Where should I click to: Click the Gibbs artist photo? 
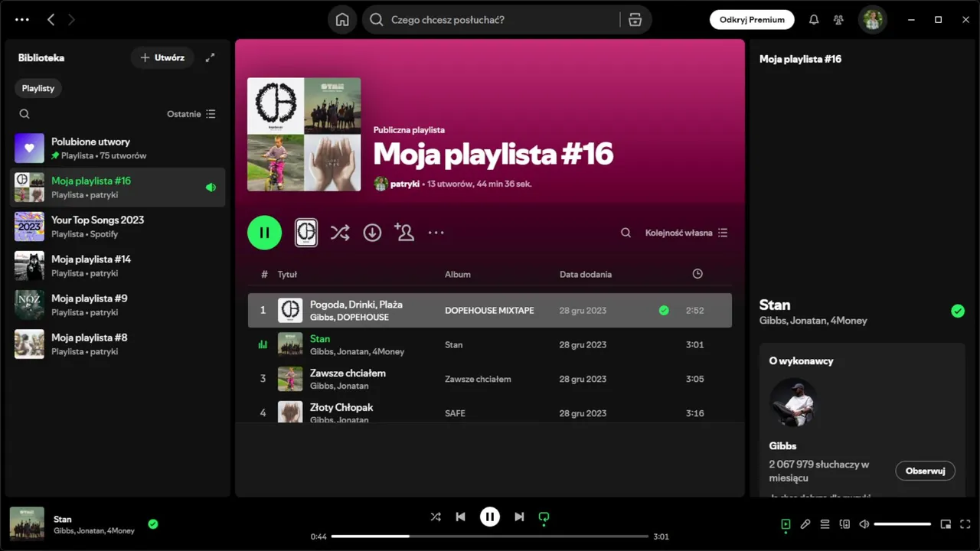tap(793, 403)
